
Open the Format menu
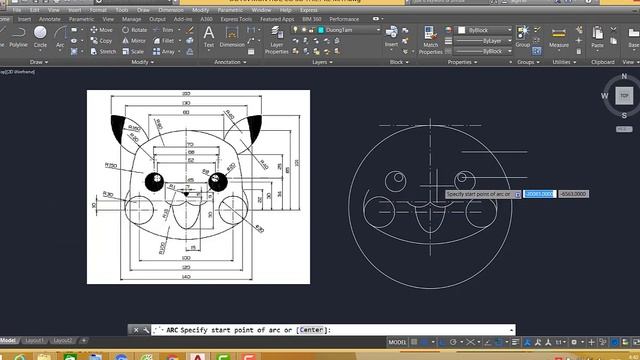coord(98,10)
